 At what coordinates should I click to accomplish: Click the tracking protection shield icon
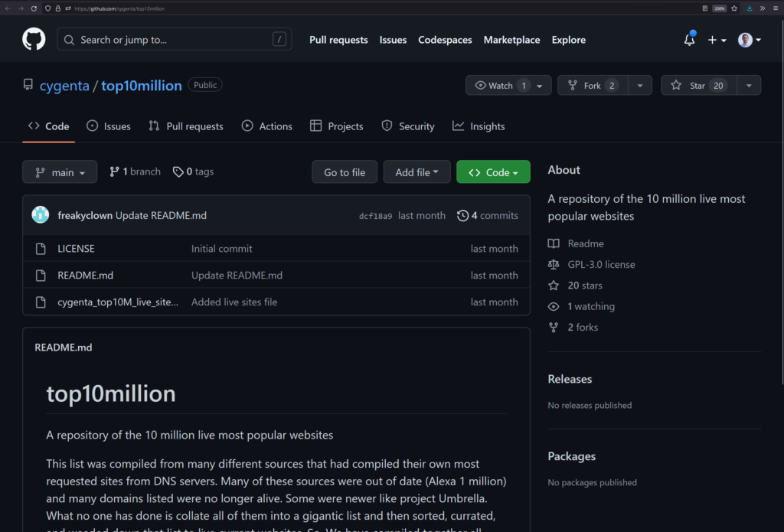[x=47, y=8]
